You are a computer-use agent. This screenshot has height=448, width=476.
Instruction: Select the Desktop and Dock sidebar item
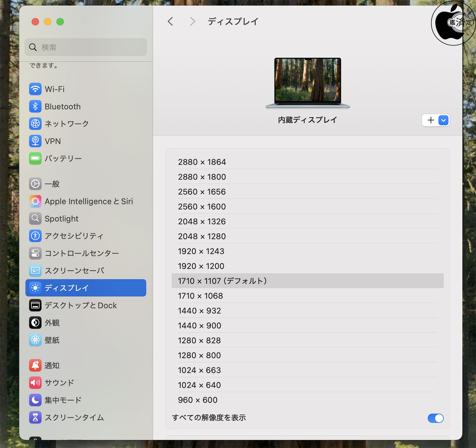(x=81, y=305)
